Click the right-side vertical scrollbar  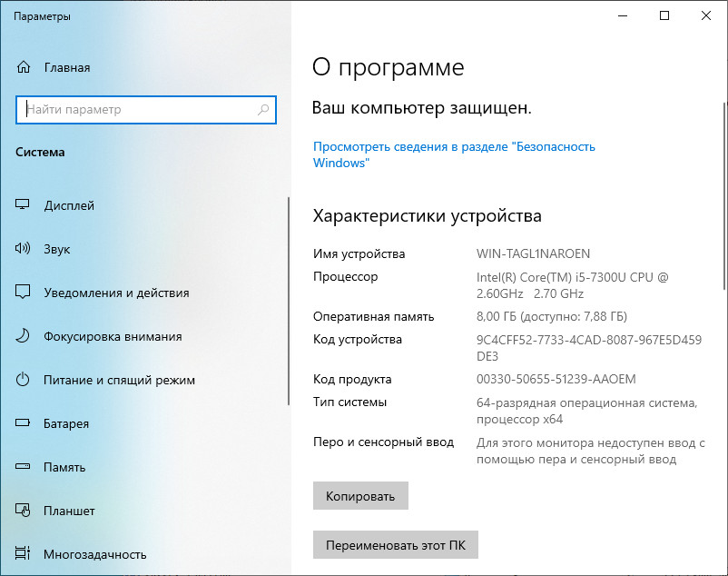click(722, 273)
